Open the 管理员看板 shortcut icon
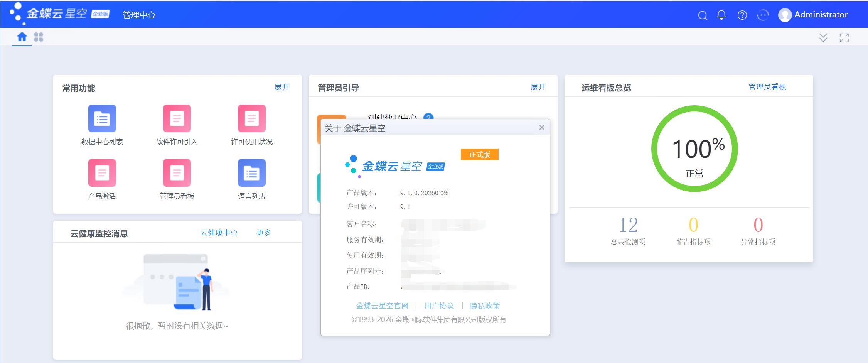Image resolution: width=868 pixels, height=363 pixels. pos(177,173)
